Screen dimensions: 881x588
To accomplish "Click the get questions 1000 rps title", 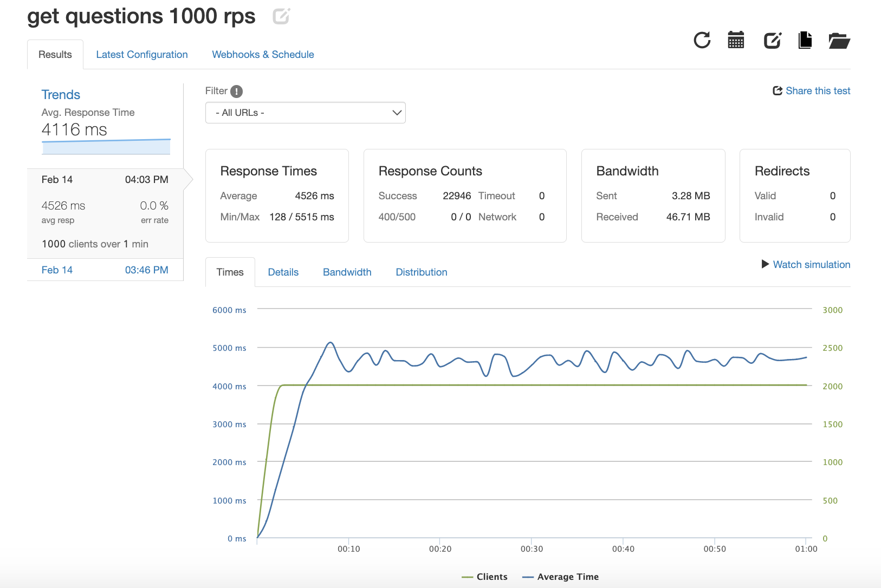I will point(141,16).
